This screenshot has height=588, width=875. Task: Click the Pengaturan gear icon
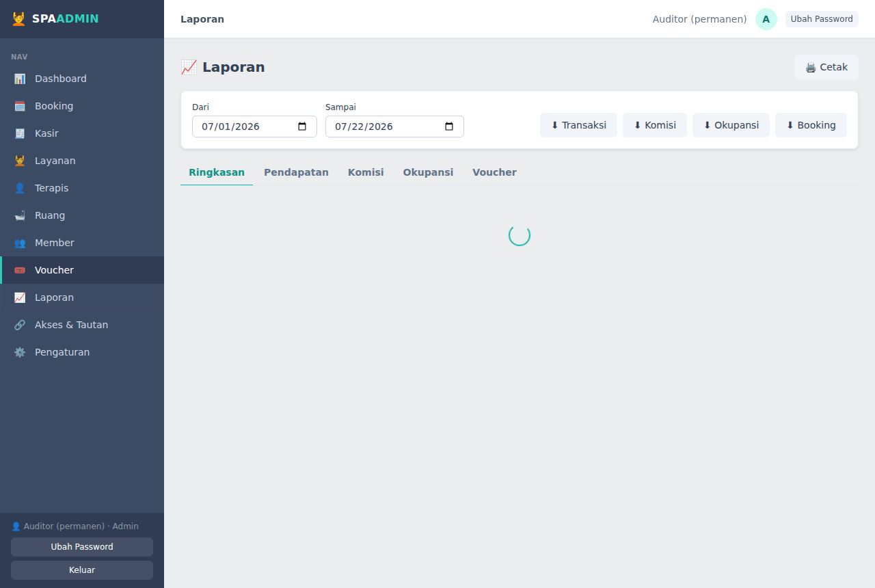click(x=20, y=352)
